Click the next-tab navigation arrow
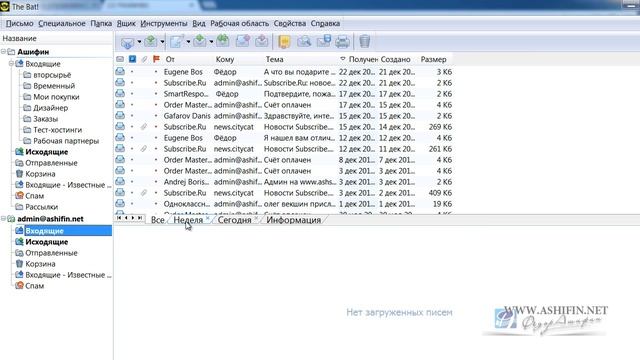640x360 pixels. 133,218
